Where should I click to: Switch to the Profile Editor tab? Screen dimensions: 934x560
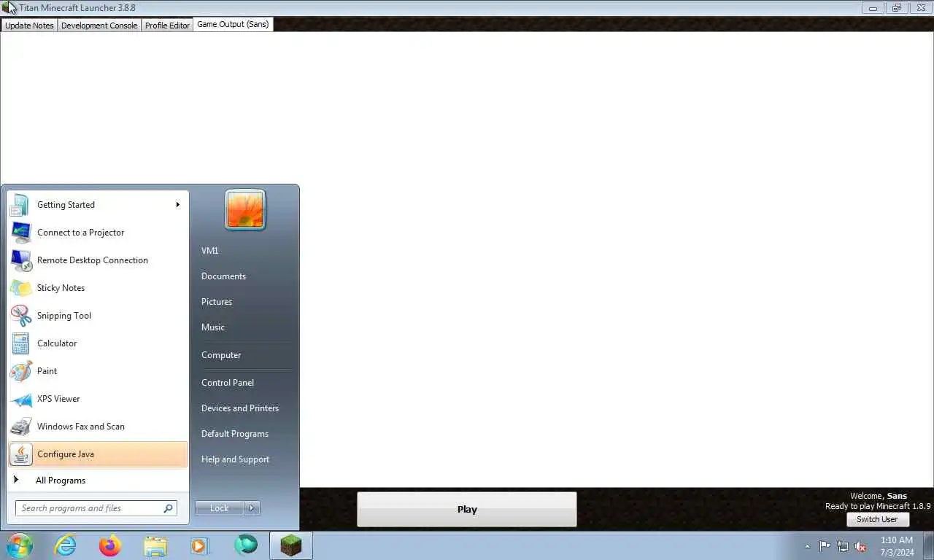[x=167, y=25]
